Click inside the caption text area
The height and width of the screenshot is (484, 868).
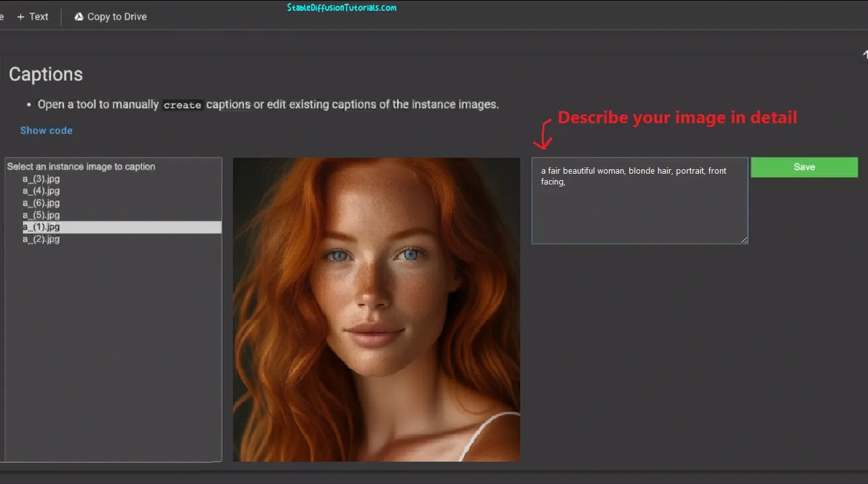tap(640, 200)
